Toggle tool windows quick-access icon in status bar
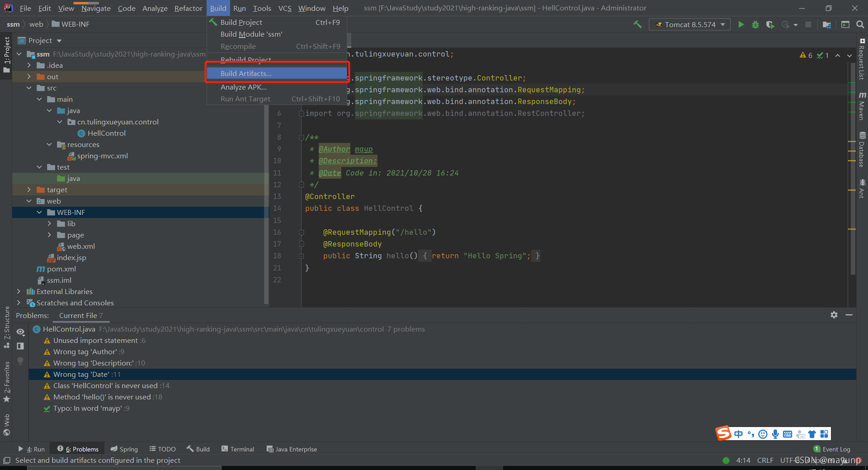The height and width of the screenshot is (470, 868). (6, 460)
